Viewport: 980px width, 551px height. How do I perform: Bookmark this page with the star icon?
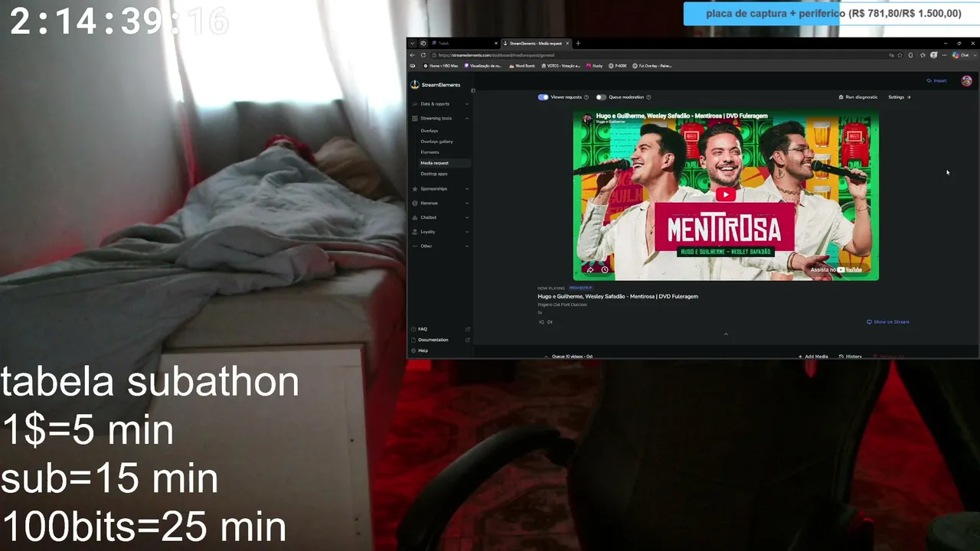click(x=900, y=55)
